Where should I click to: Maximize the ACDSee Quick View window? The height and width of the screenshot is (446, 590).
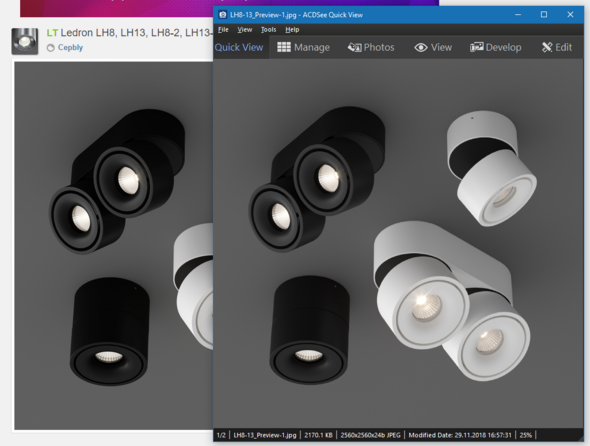[x=544, y=14]
